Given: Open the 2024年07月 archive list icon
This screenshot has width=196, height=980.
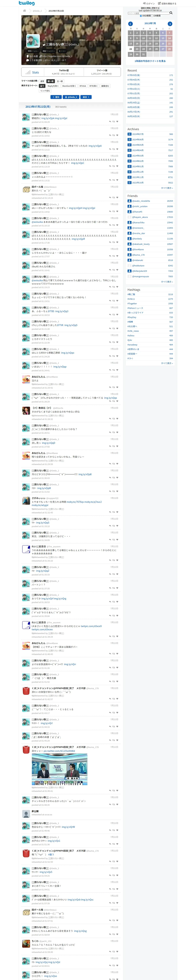Looking at the screenshot, I should tap(129, 134).
